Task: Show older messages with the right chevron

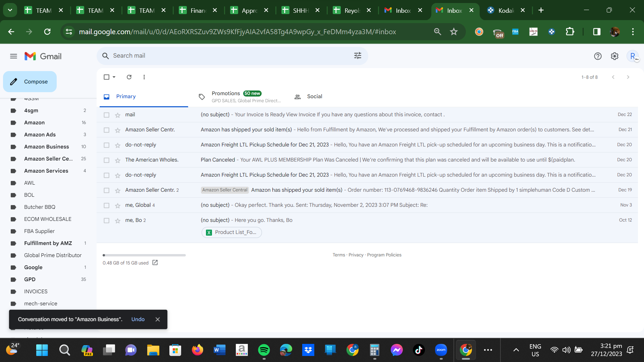Action: click(628, 77)
